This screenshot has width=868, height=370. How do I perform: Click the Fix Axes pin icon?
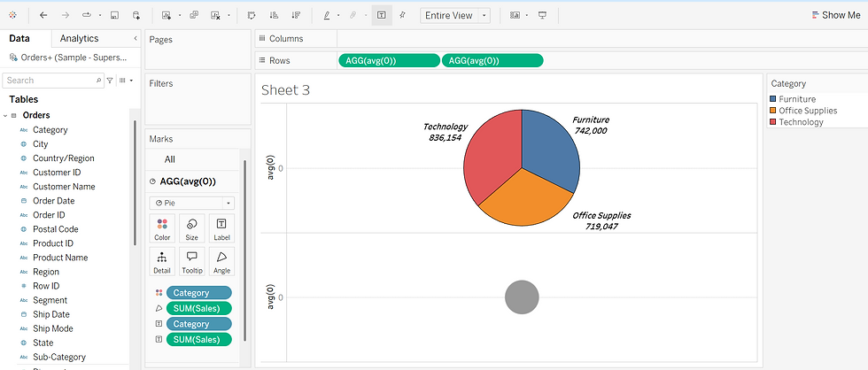tap(402, 15)
